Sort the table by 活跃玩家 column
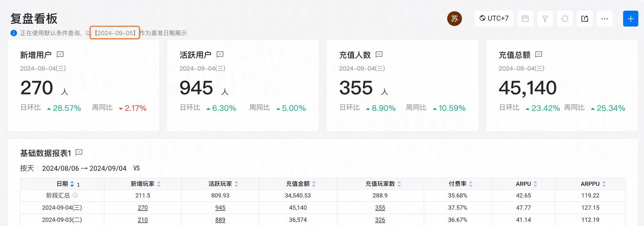Viewport: 644px width, 226px height. pos(236,184)
